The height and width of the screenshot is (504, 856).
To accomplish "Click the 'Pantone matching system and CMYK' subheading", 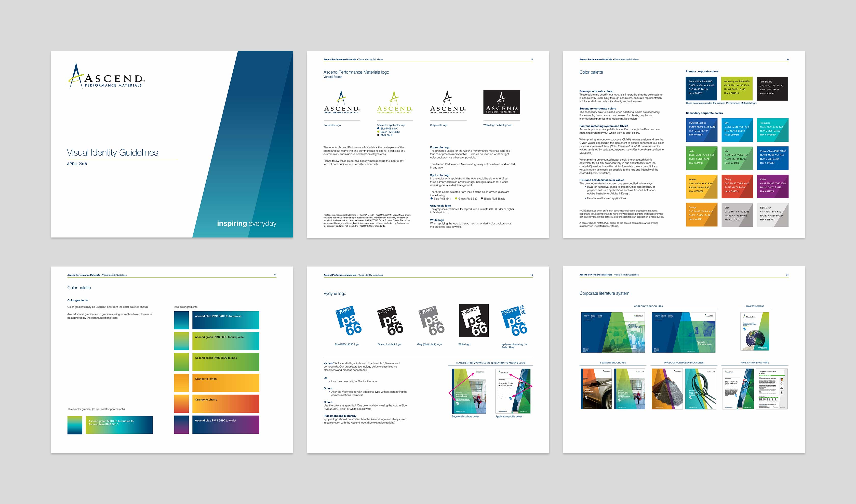I will click(604, 126).
